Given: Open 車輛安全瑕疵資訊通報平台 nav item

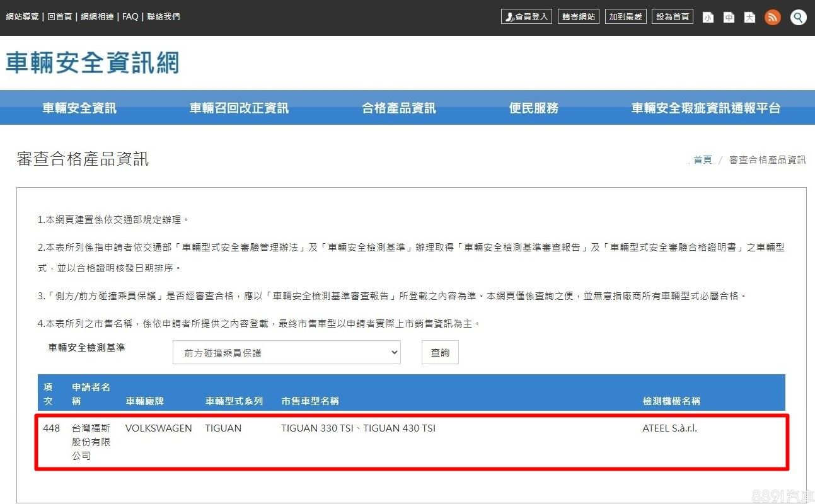Looking at the screenshot, I should point(706,108).
